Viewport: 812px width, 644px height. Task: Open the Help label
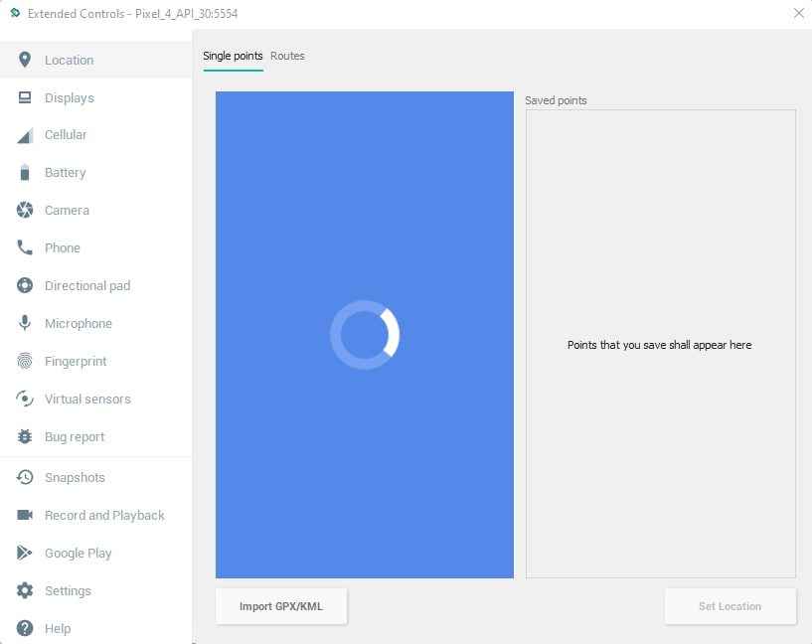58,628
